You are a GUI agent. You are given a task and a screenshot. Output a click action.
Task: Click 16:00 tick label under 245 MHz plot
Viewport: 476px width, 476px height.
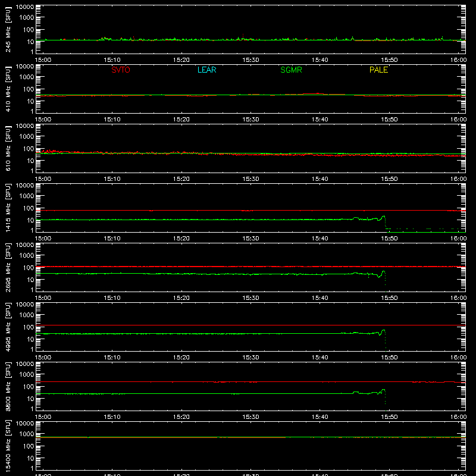tap(458, 60)
